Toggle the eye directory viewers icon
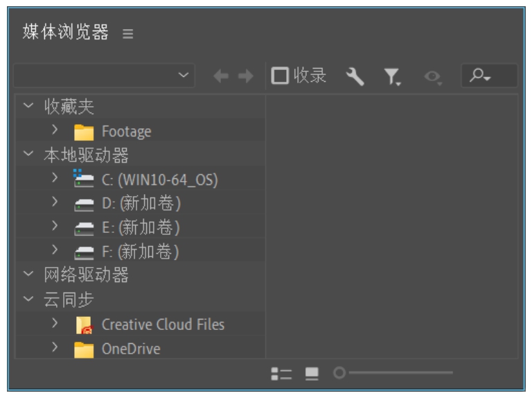 [433, 77]
